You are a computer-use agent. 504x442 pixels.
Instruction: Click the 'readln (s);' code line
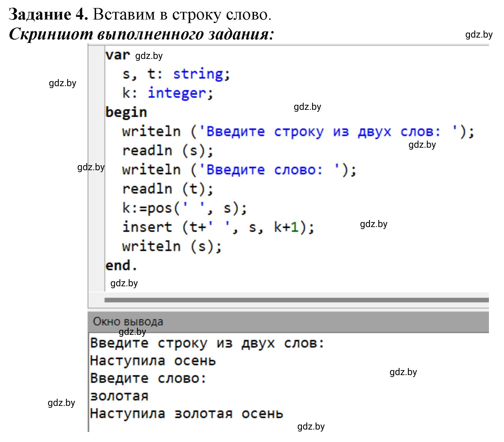[x=168, y=151]
